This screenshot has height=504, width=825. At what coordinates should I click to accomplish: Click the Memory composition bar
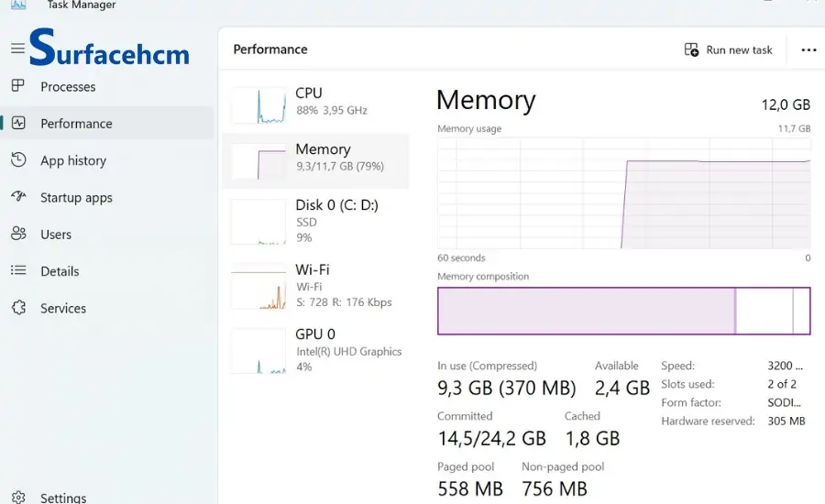623,311
